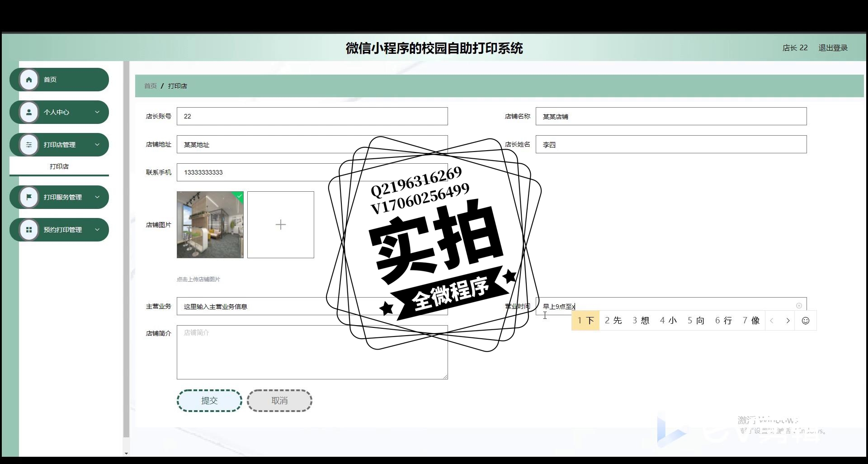Select the 打印店 submenu item
868x464 pixels.
[x=59, y=166]
